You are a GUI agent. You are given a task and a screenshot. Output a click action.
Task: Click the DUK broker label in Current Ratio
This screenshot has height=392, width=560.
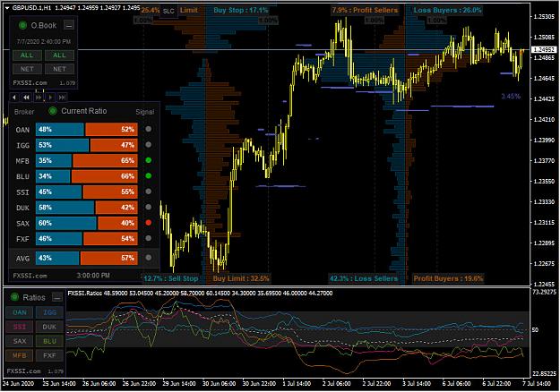22,208
